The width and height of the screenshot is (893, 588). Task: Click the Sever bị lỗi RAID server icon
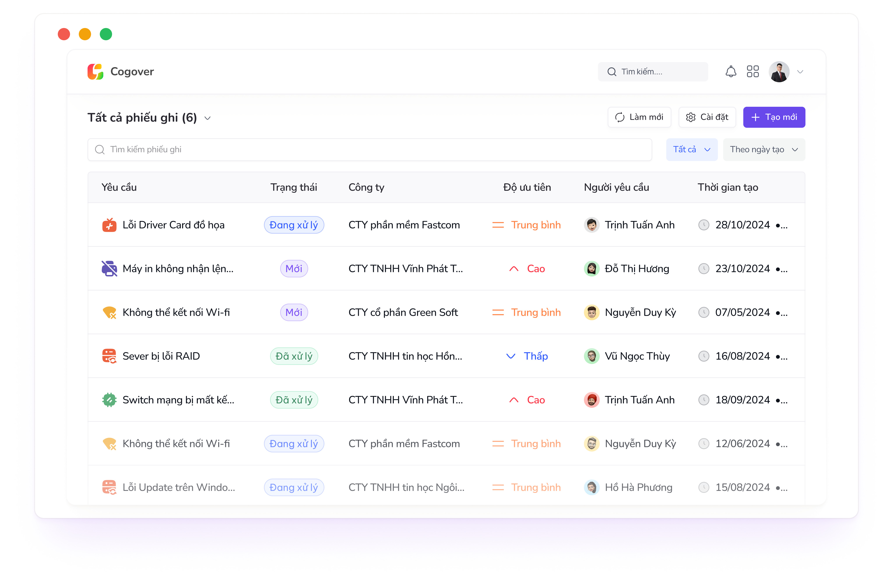(109, 356)
